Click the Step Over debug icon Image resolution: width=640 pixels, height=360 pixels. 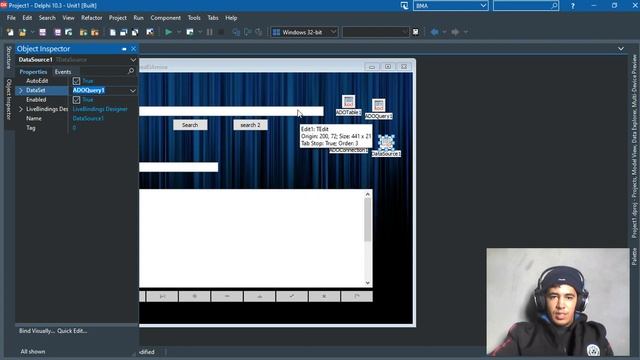coord(247,32)
